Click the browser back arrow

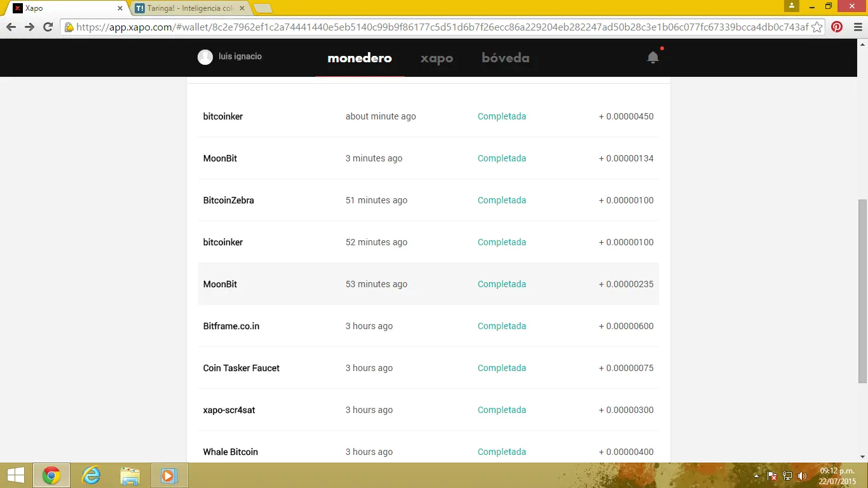pyautogui.click(x=11, y=27)
